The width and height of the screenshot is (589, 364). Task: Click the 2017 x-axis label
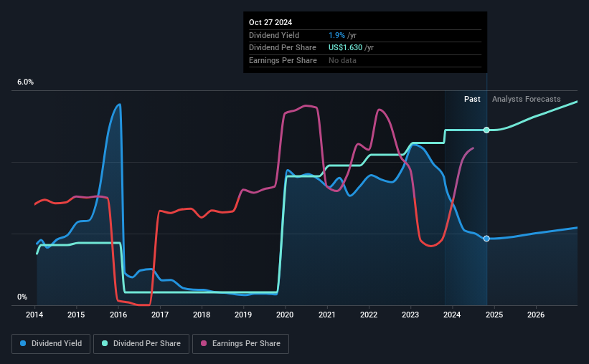[x=160, y=315]
